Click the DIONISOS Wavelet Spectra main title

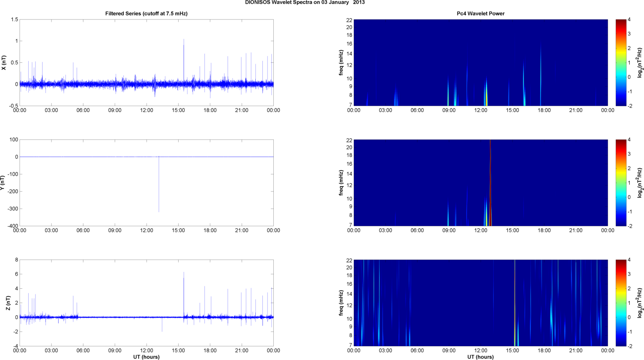(x=305, y=3)
